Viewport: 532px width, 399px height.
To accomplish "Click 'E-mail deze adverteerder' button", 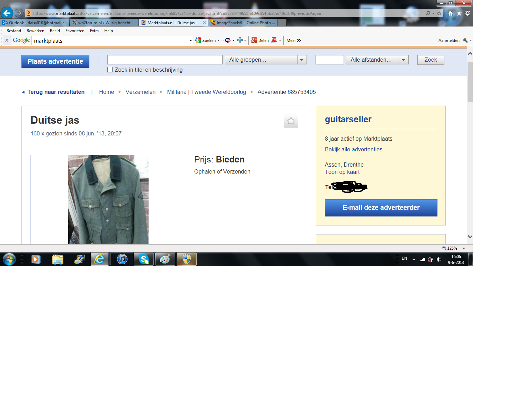I will point(381,208).
